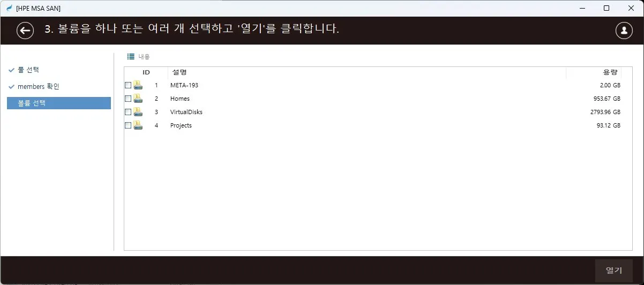Select the Homes row name
Screen dimensions: 644x285
[x=180, y=99]
